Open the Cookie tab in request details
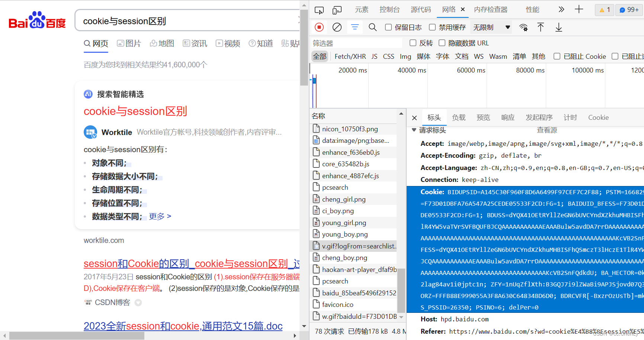 (598, 118)
